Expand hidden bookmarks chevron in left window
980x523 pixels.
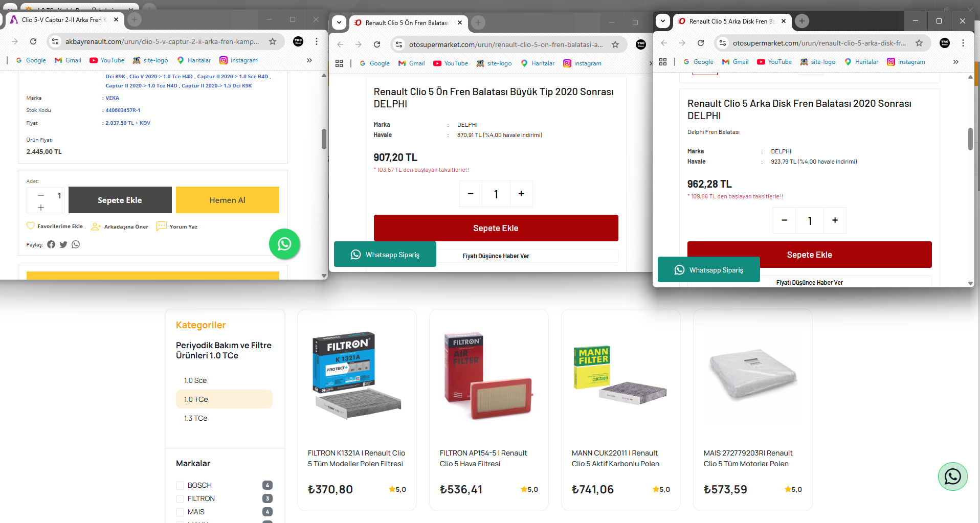coord(309,60)
